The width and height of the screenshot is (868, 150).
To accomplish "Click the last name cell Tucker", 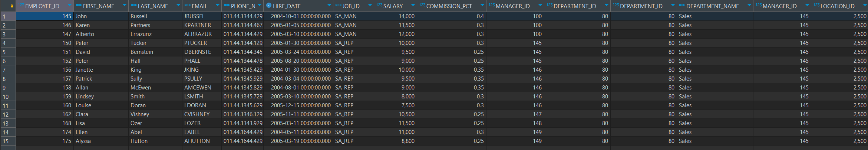I will 155,43.
